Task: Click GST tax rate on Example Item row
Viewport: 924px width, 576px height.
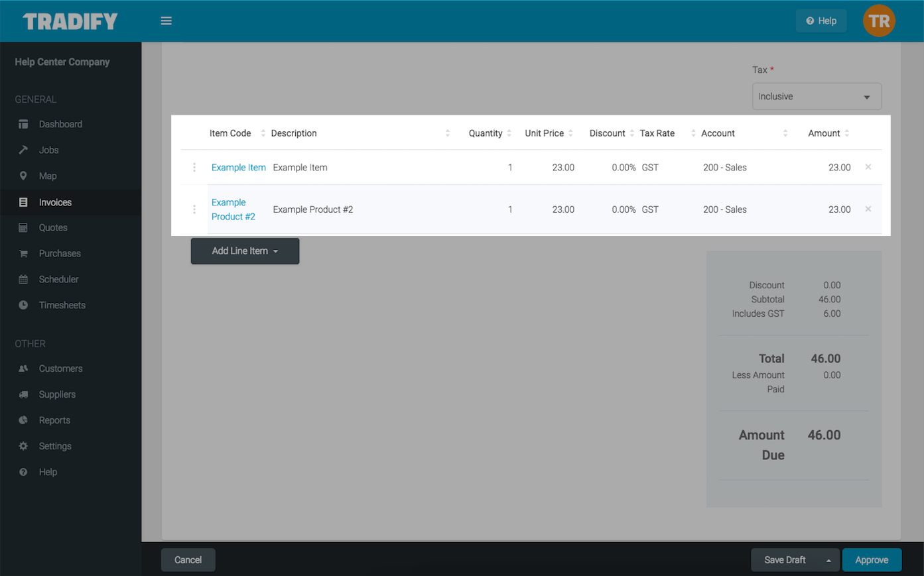Action: pos(650,168)
